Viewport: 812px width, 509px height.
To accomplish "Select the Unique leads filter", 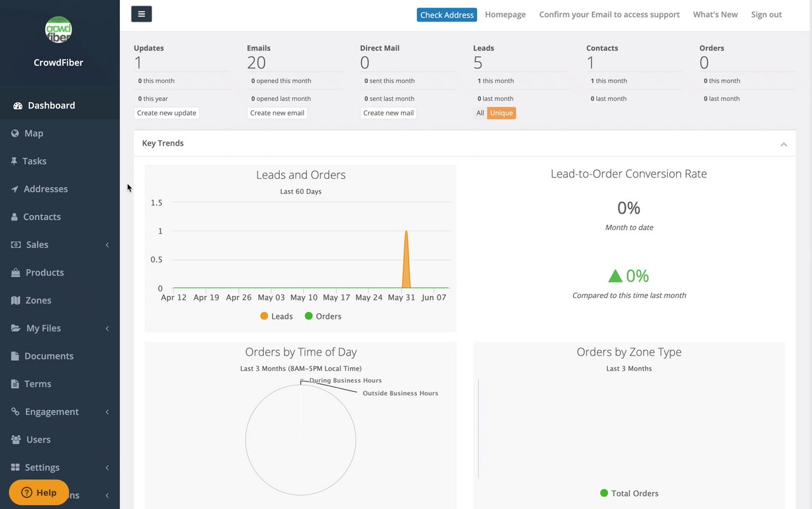I will coord(501,113).
